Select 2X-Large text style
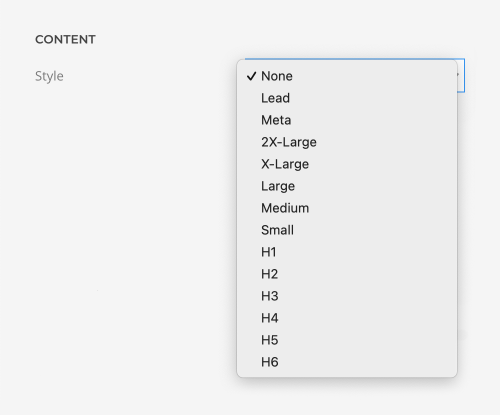Screen dimensions: 500x415 coord(347,142)
